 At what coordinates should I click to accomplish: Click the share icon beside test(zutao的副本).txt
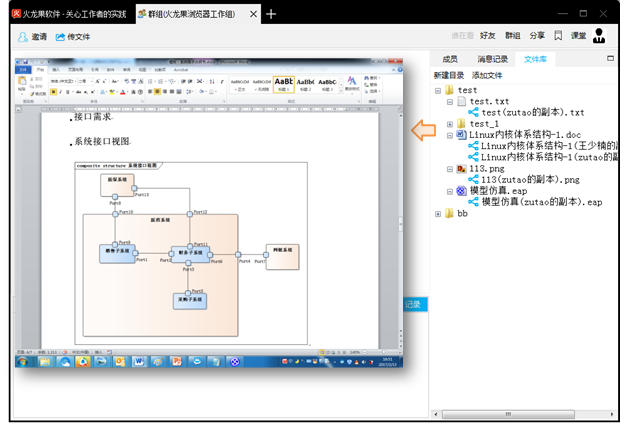(x=473, y=113)
